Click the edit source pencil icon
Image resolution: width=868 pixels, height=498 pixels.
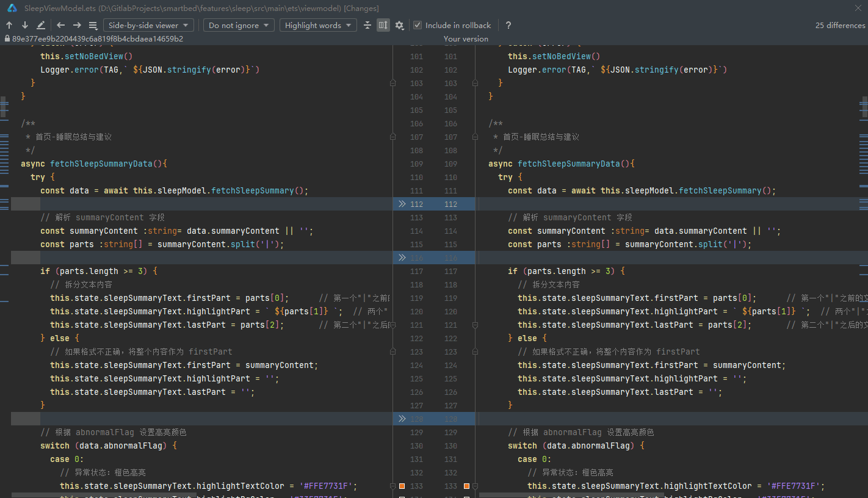pyautogui.click(x=41, y=25)
